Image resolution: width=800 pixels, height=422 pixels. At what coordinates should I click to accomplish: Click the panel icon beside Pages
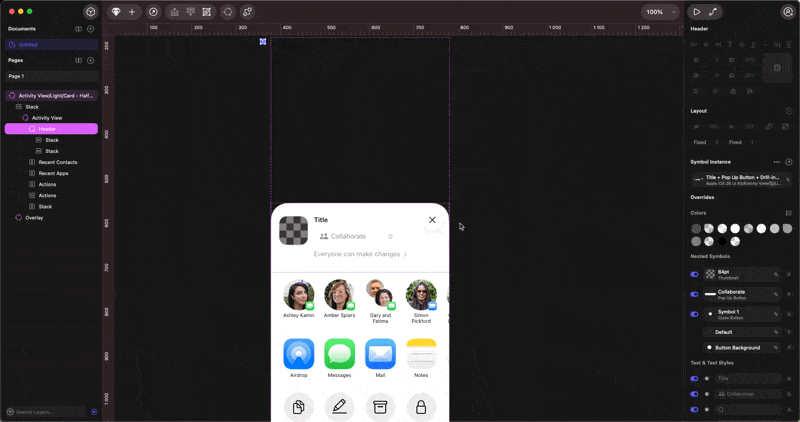(x=79, y=60)
